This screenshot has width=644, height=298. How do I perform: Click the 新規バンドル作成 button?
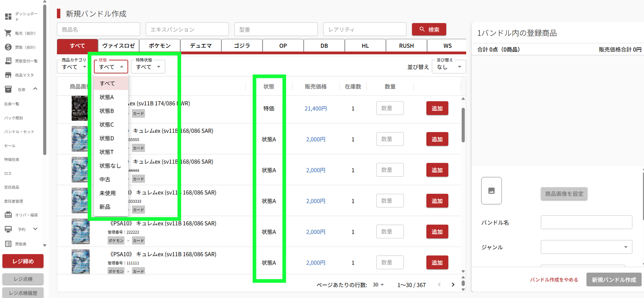click(614, 280)
